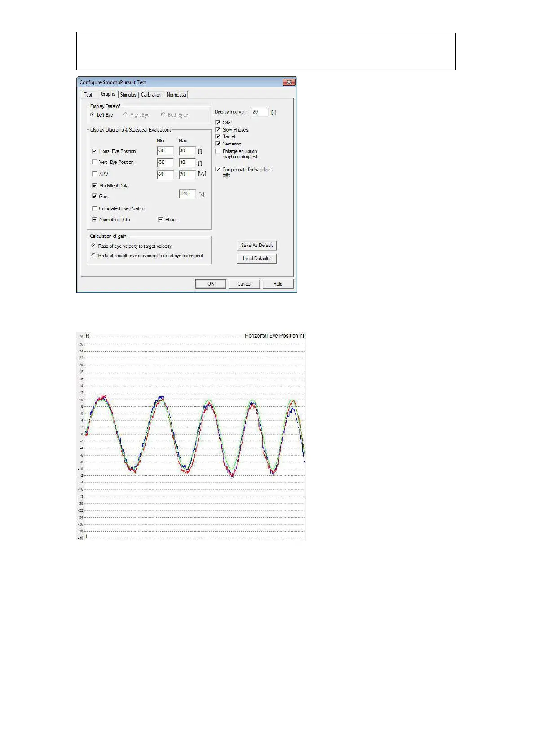Enable Vert. Eye Position checkbox

(x=94, y=162)
